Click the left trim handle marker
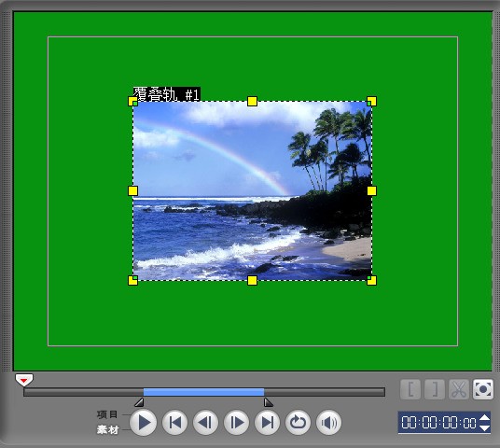The width and height of the screenshot is (500, 448). point(139,402)
